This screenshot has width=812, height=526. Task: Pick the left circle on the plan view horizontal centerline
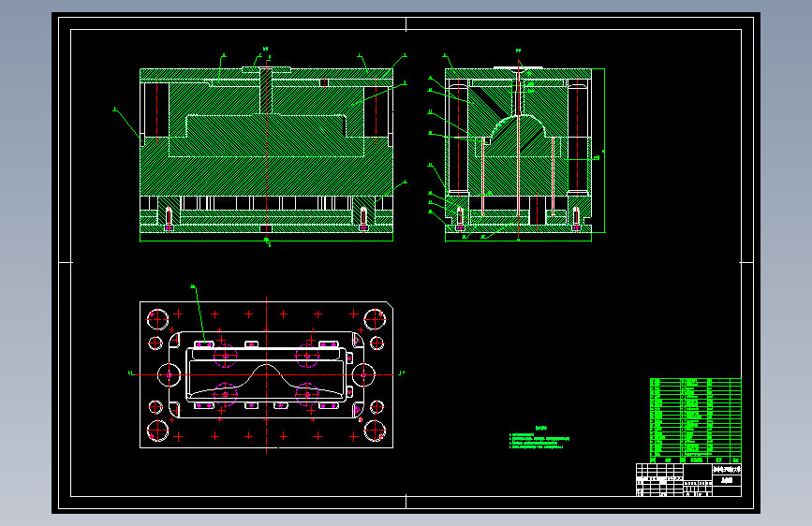pyautogui.click(x=169, y=374)
